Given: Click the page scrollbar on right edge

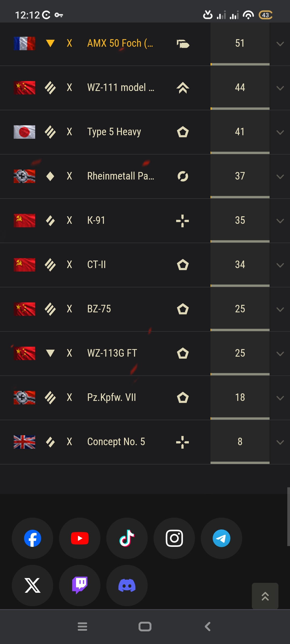Looking at the screenshot, I should tap(288, 517).
